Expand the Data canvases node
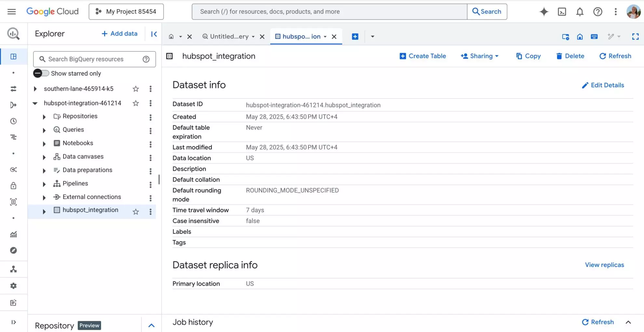This screenshot has height=332, width=644. [x=44, y=158]
